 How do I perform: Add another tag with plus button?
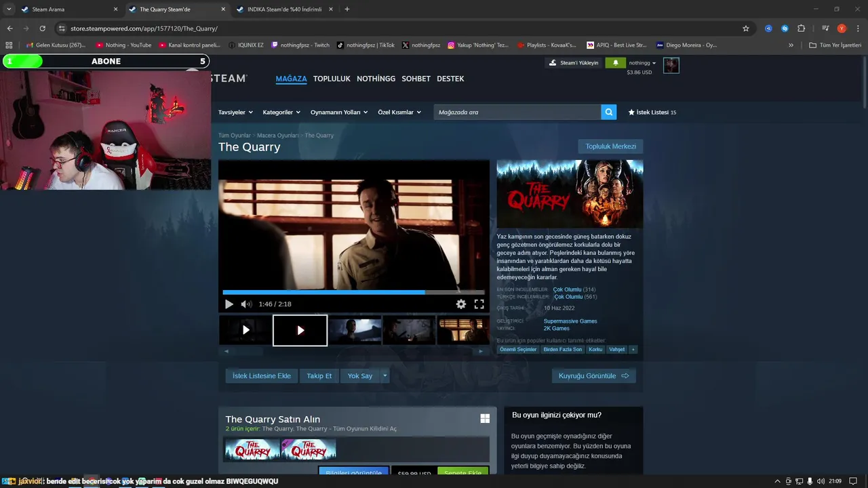click(633, 350)
